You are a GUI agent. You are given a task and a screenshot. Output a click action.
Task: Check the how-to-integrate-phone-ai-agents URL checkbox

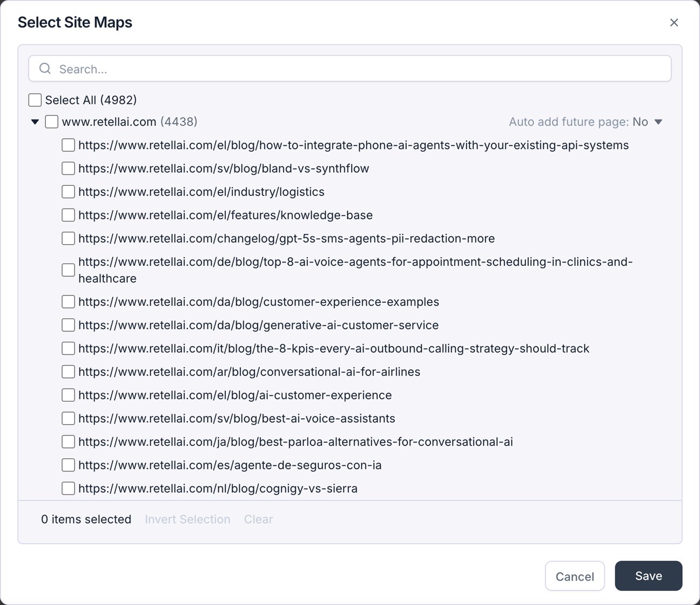(x=68, y=145)
